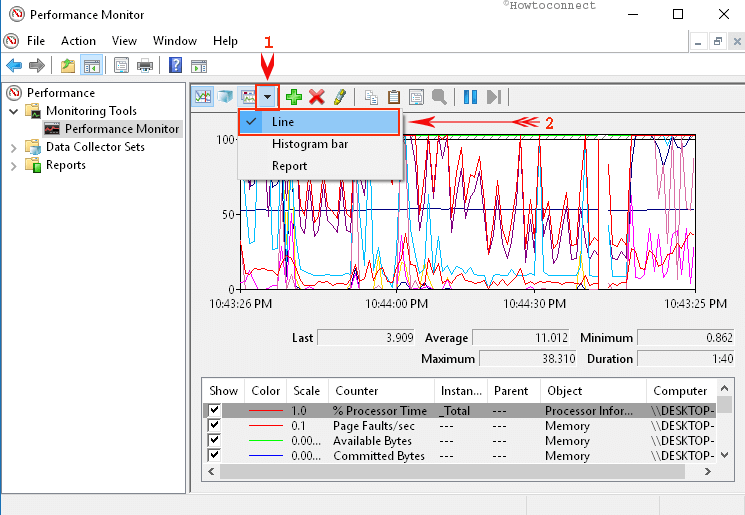Open the Help menu

225,41
